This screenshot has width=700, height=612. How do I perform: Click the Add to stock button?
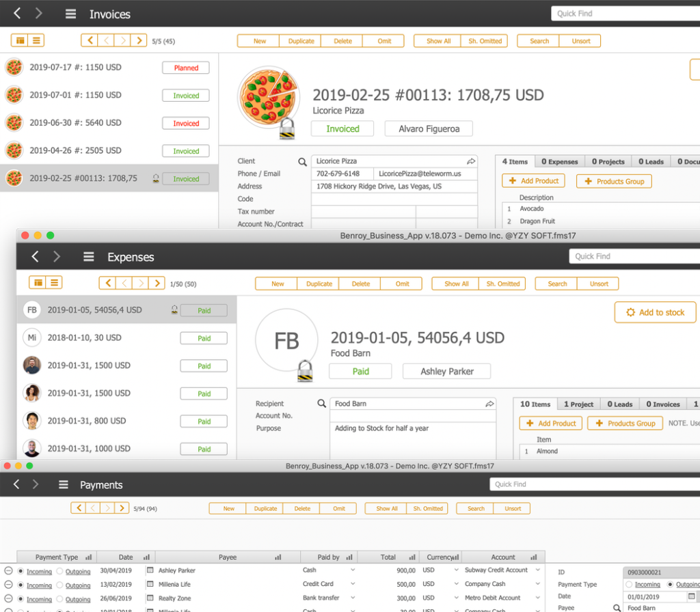point(655,312)
